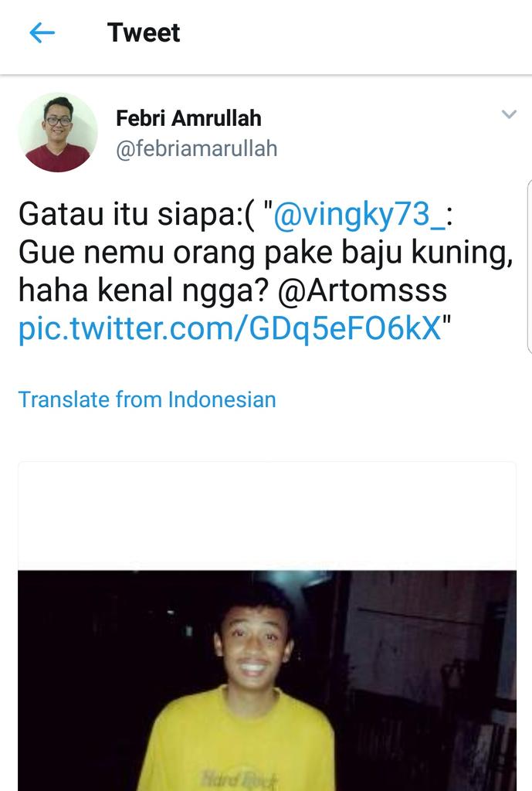Tap the blue back arrow
The height and width of the screenshot is (791, 532).
click(42, 33)
